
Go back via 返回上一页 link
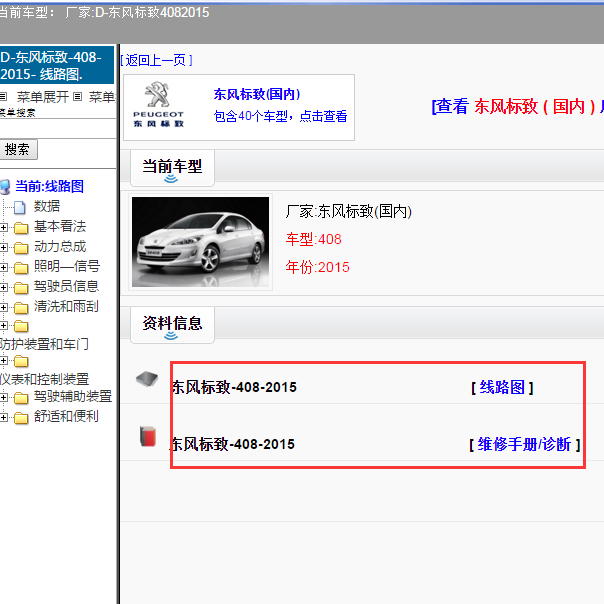tap(156, 60)
